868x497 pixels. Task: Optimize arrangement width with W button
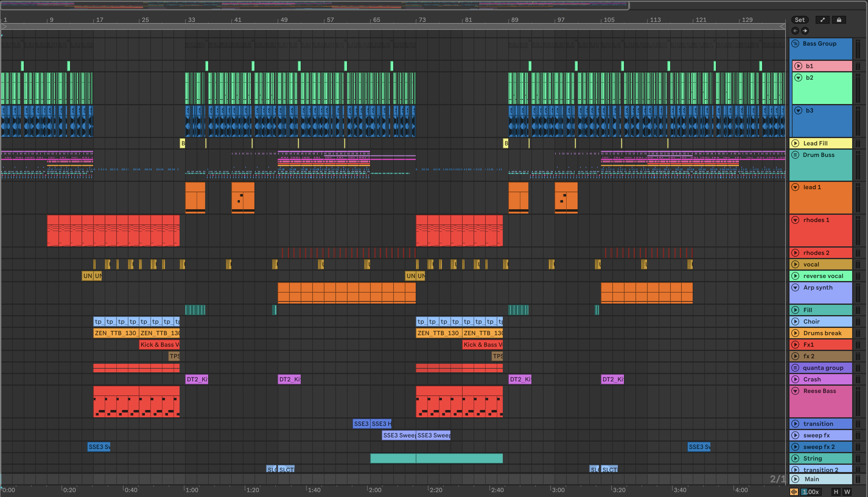[847, 492]
